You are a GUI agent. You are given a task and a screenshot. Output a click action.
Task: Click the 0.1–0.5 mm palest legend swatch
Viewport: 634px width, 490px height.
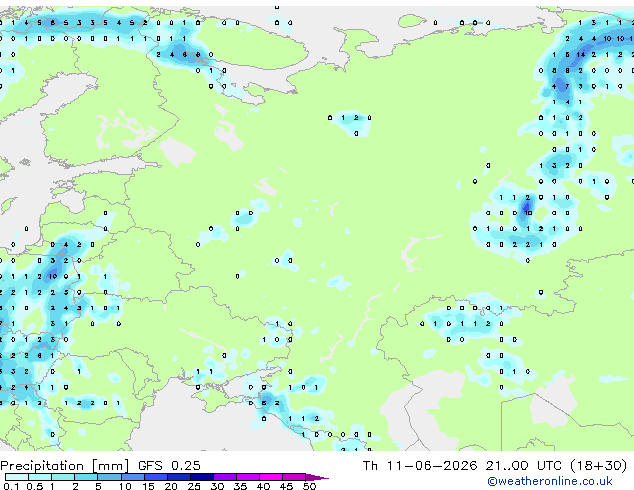click(17, 477)
